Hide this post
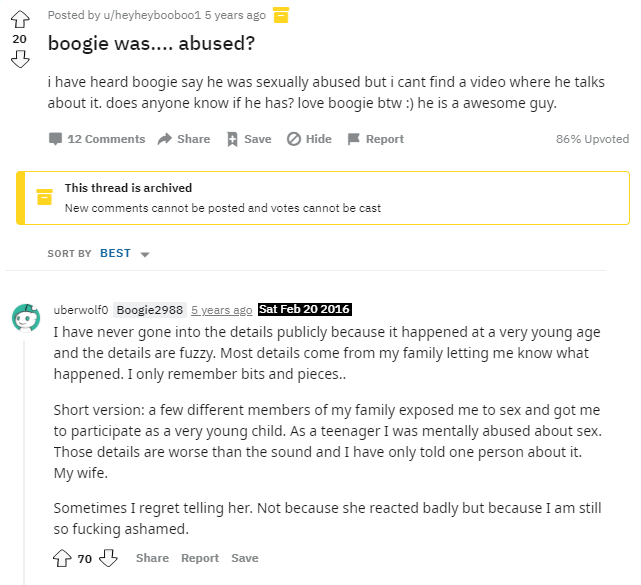 (309, 139)
